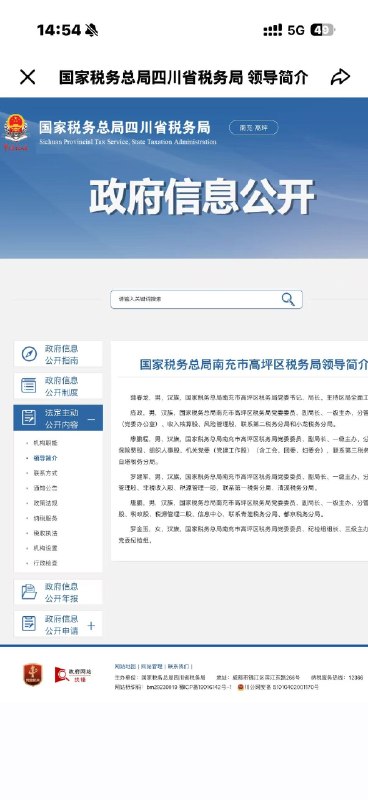This screenshot has width=368, height=800.
Task: Click the Sichuan Provincial Tax Service English subtitle
Action: [128, 142]
